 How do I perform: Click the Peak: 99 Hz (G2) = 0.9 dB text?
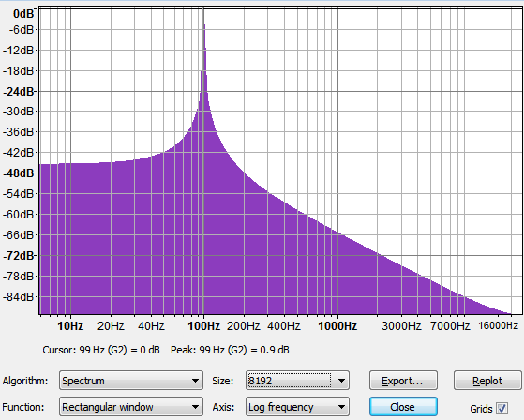coord(230,350)
